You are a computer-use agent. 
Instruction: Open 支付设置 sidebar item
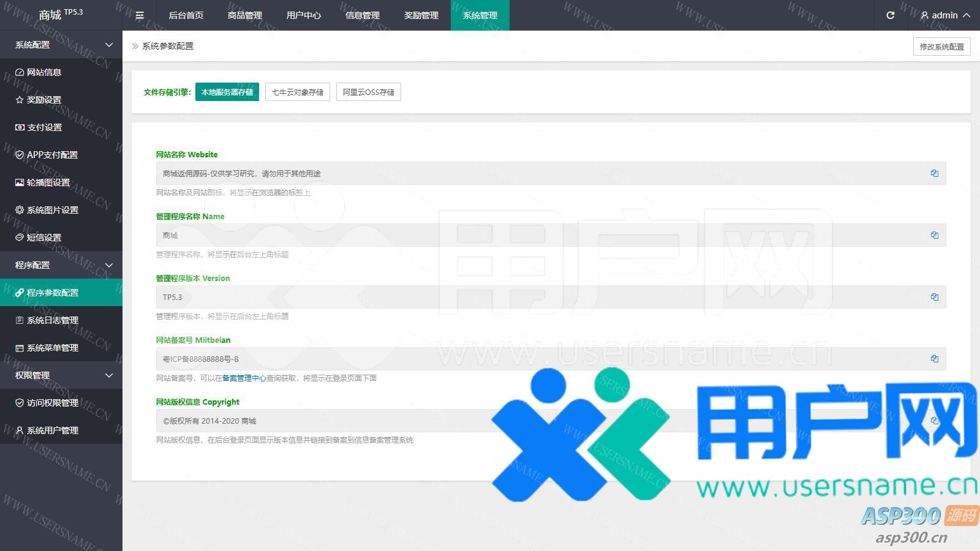[61, 127]
